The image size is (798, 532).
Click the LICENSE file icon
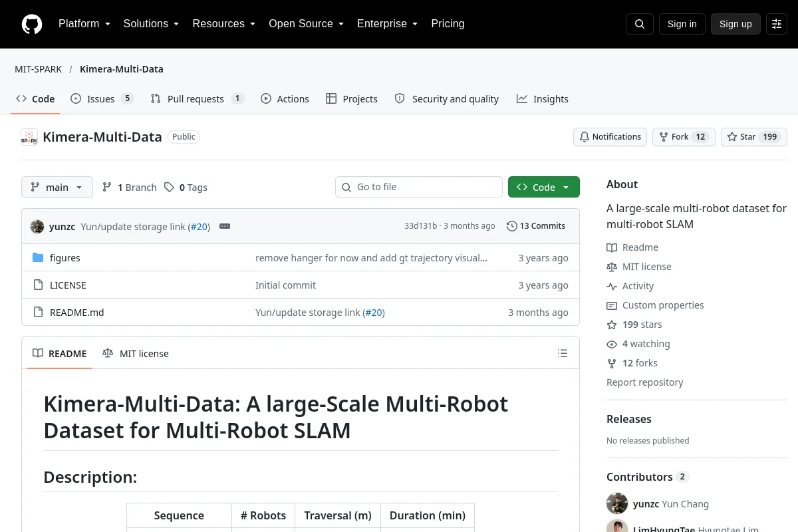(x=38, y=285)
